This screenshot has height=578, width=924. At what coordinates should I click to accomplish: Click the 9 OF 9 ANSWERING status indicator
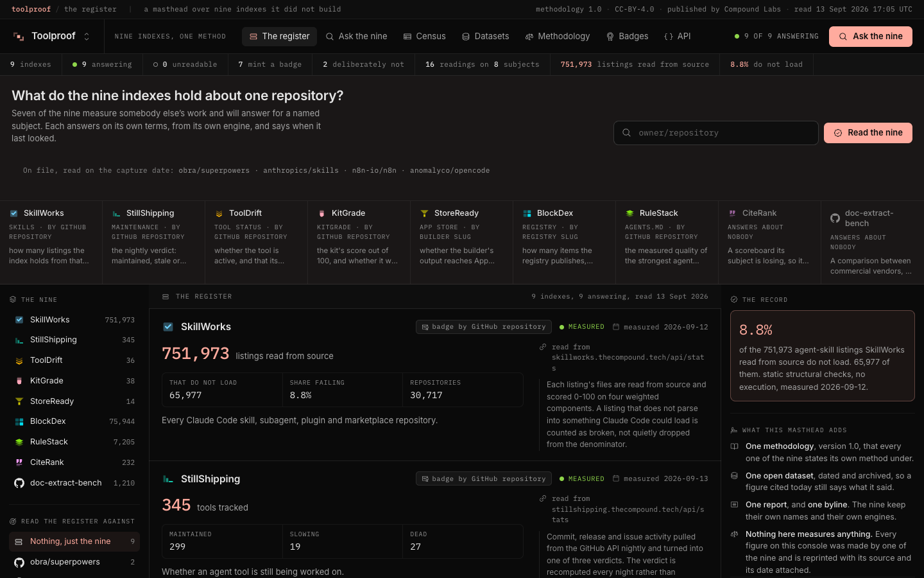(x=776, y=37)
